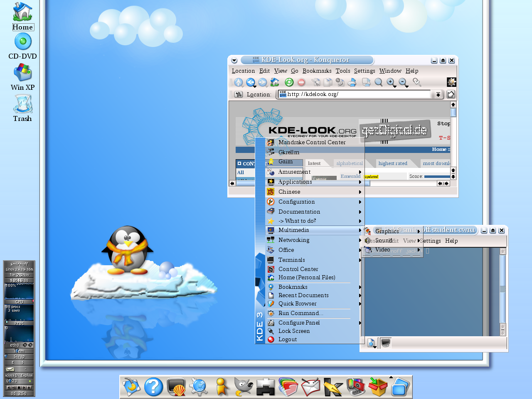Screen dimensions: 532x399
Task: Open the yellow AIM figure dock icon
Action: [x=221, y=387]
